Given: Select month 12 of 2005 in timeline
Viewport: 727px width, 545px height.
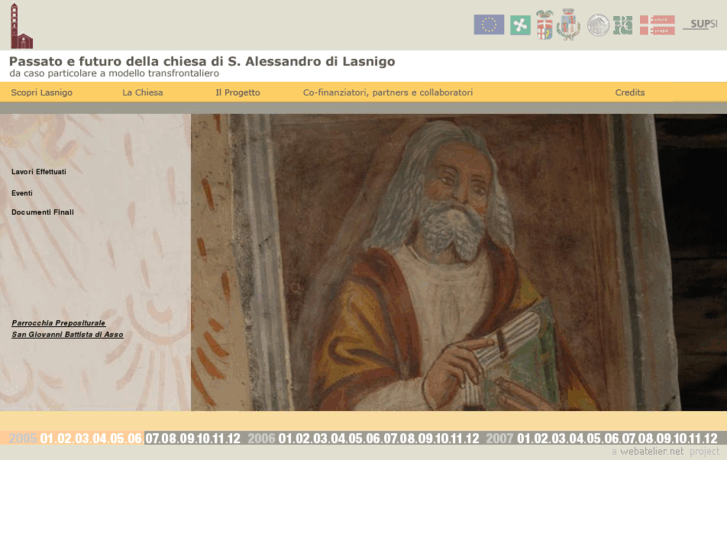Looking at the screenshot, I should coord(234,438).
